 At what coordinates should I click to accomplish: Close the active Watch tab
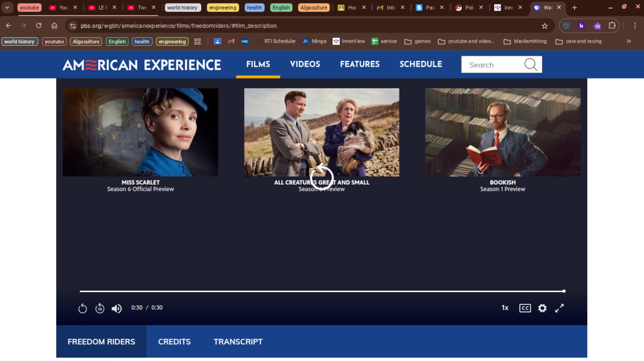pos(559,8)
